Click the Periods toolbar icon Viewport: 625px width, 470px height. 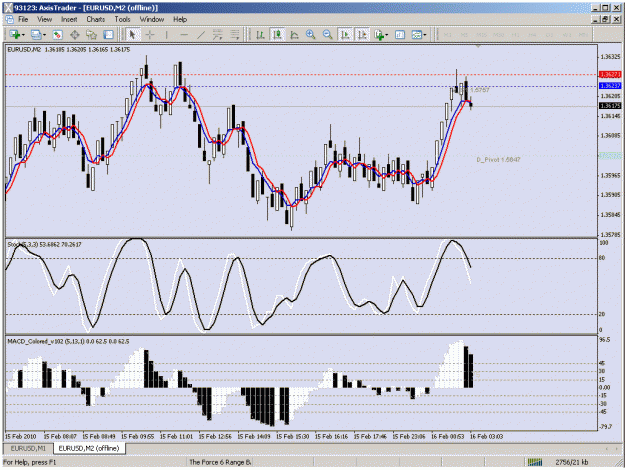[400, 35]
